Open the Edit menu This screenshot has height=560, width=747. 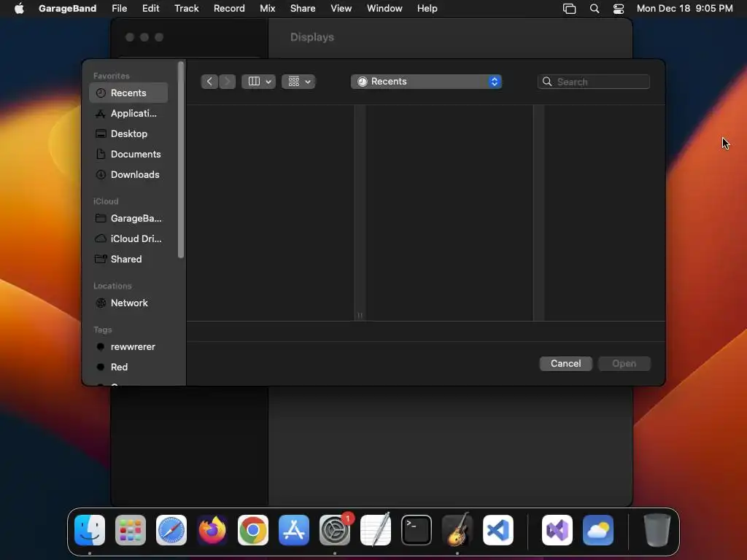click(150, 8)
